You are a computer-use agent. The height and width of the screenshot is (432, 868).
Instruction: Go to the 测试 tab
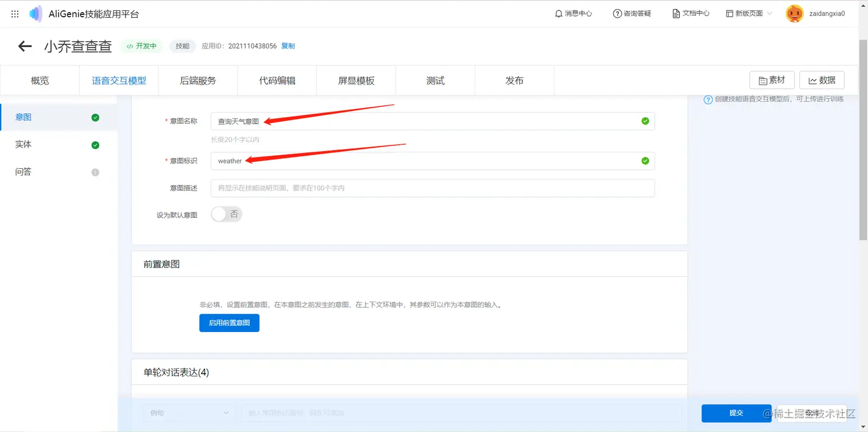(x=436, y=80)
